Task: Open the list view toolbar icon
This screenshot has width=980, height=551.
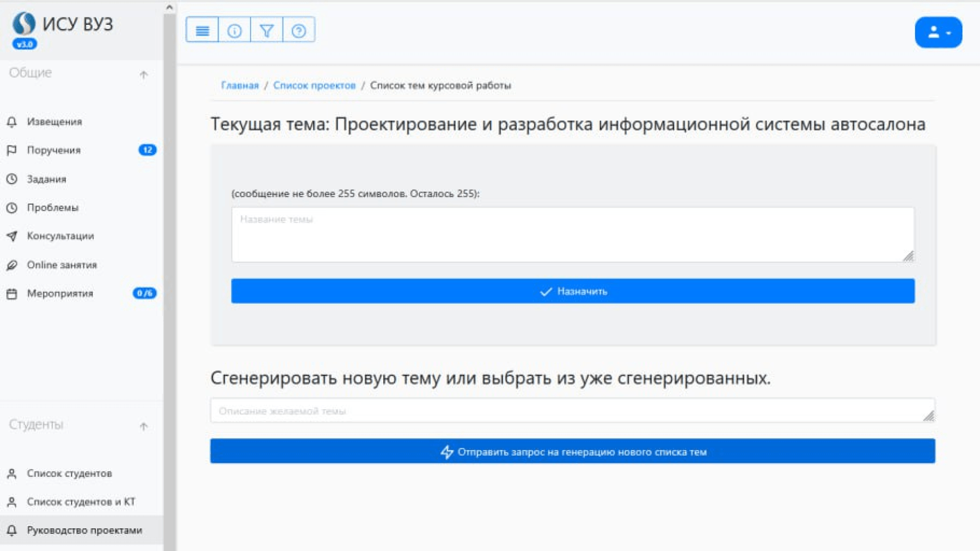Action: pyautogui.click(x=202, y=30)
